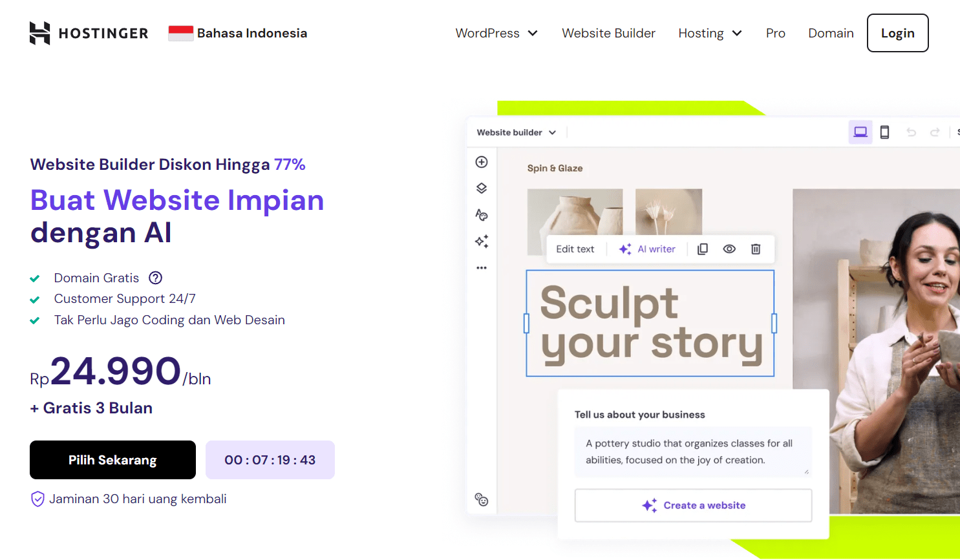Open the Website builder dropdown in editor
The width and height of the screenshot is (960, 560).
516,132
